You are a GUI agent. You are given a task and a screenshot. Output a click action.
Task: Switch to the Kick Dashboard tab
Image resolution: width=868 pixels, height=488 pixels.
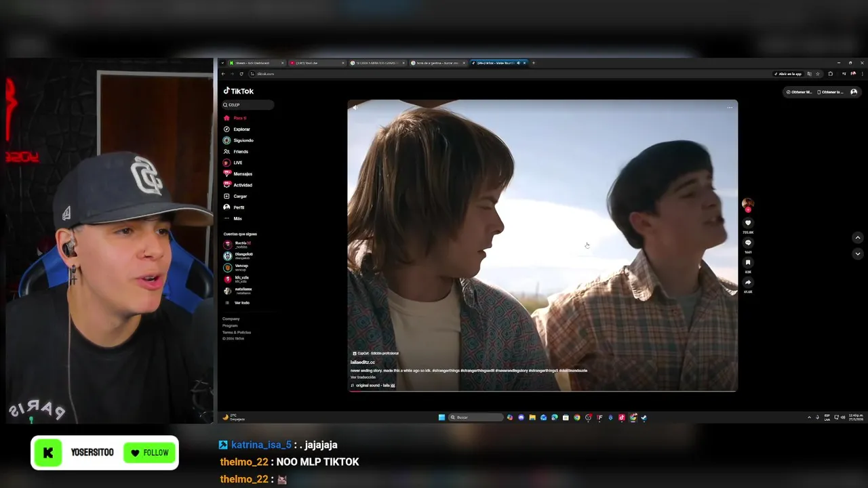(x=257, y=63)
